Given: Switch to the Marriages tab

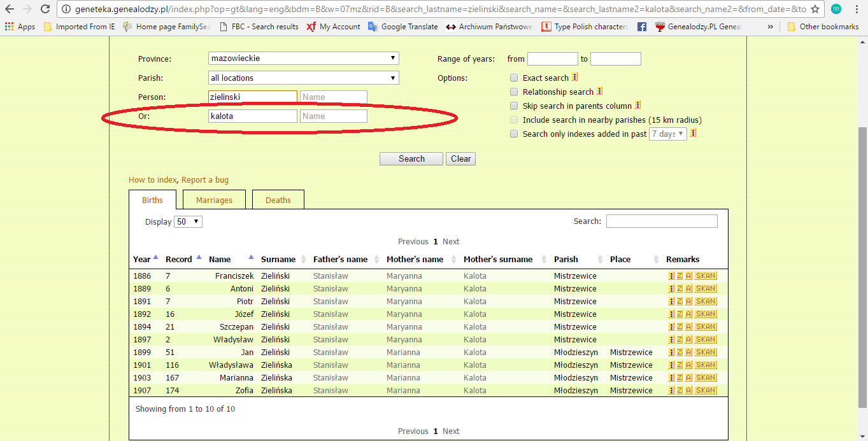Looking at the screenshot, I should point(214,200).
